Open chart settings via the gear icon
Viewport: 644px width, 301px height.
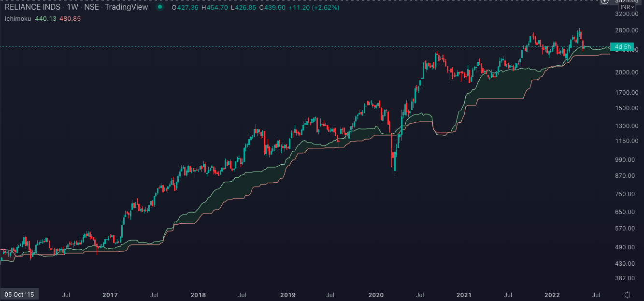coord(627,295)
